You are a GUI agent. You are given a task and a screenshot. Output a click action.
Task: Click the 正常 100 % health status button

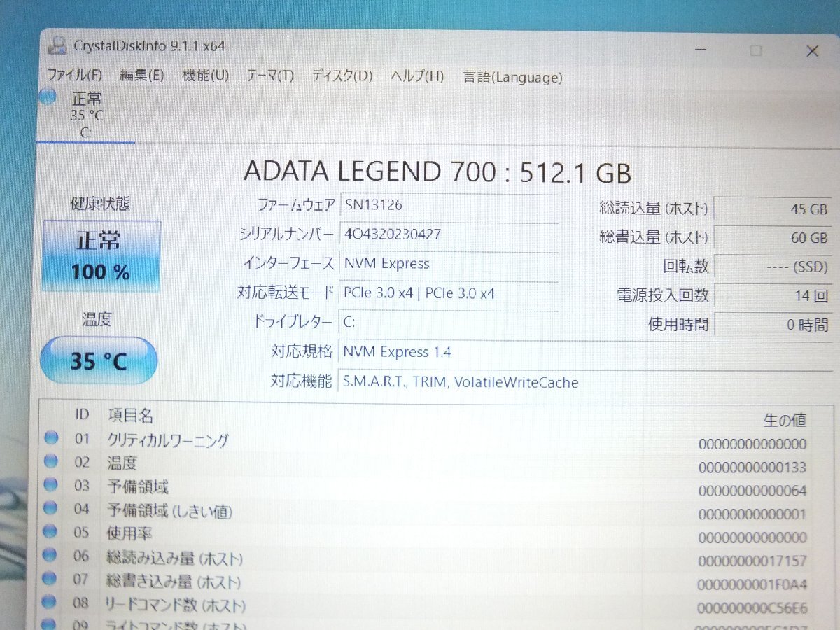[101, 255]
